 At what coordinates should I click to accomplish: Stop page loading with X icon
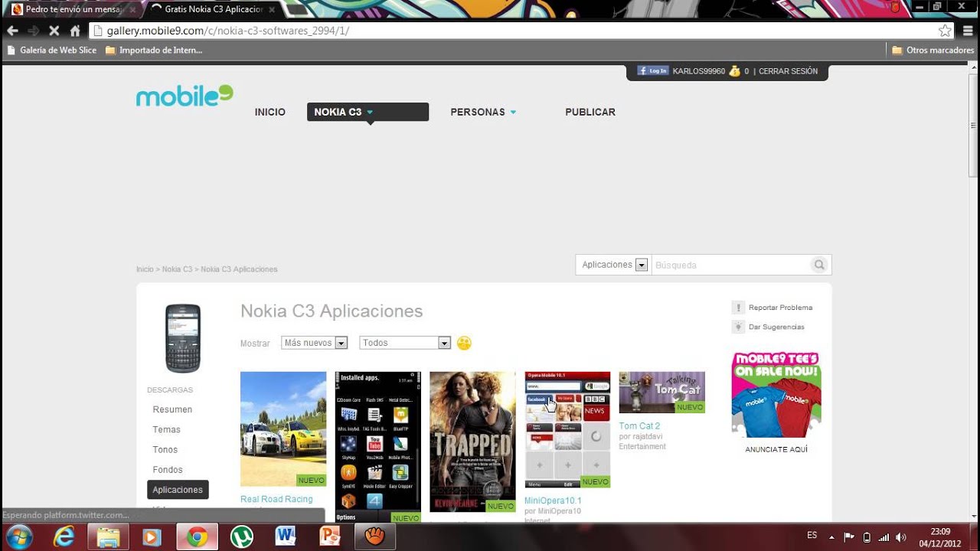(54, 31)
